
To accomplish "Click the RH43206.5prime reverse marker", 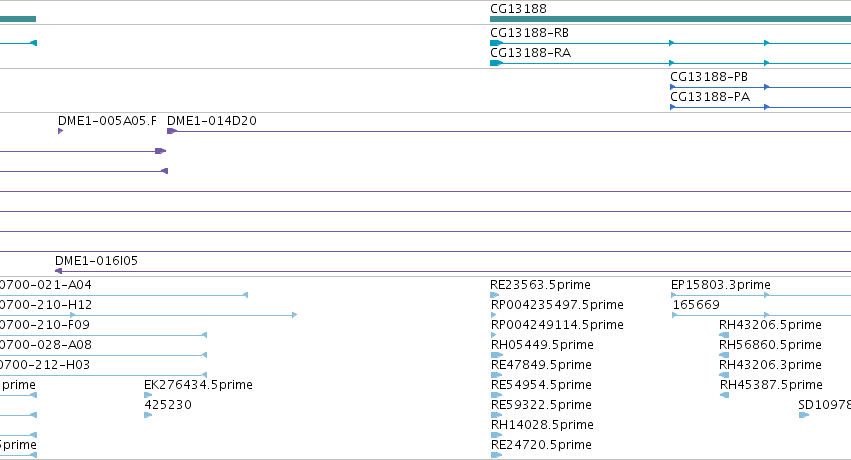I will [x=724, y=335].
